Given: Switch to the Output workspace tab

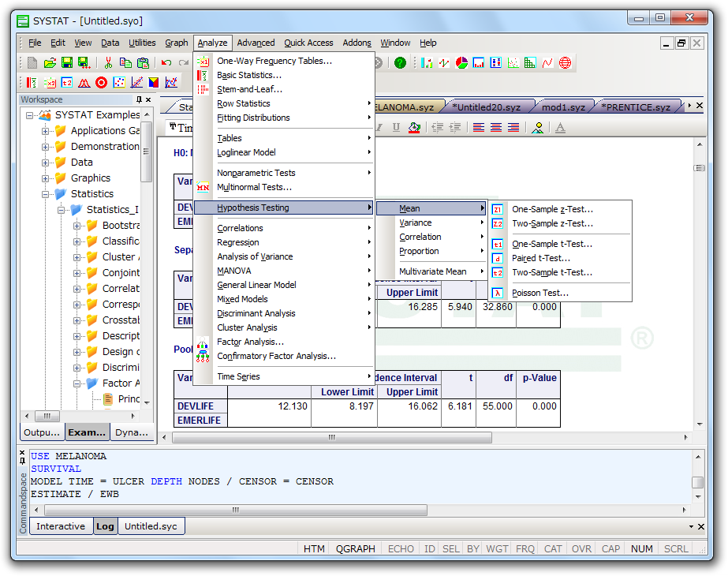Looking at the screenshot, I should (41, 432).
